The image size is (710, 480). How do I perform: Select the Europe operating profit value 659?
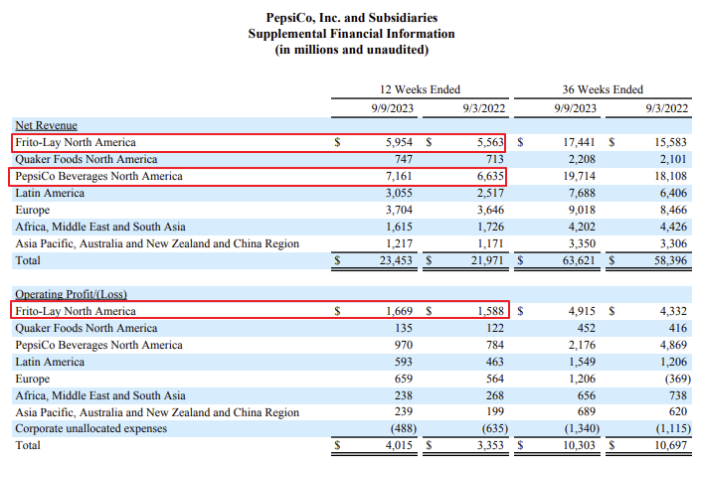(x=403, y=379)
